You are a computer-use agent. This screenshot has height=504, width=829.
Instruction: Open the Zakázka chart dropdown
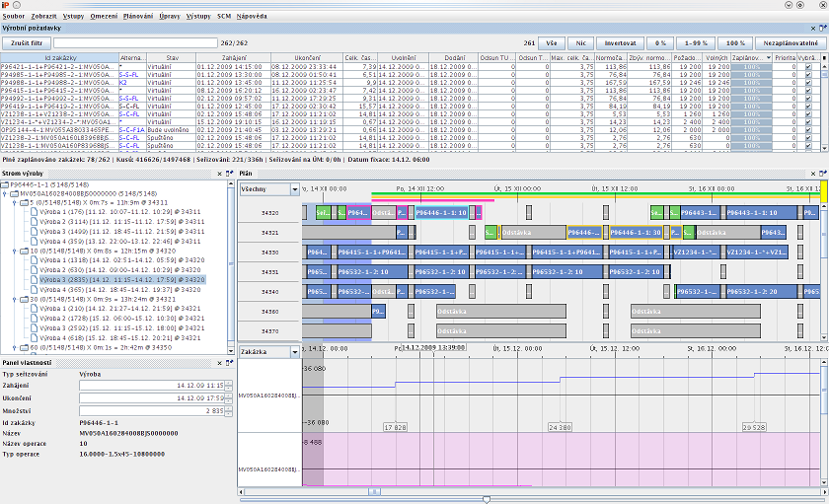[294, 351]
